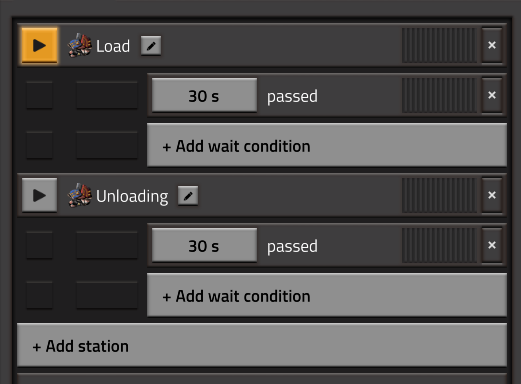The height and width of the screenshot is (384, 521).
Task: Grab the drag handle on Unloading row
Action: click(439, 195)
